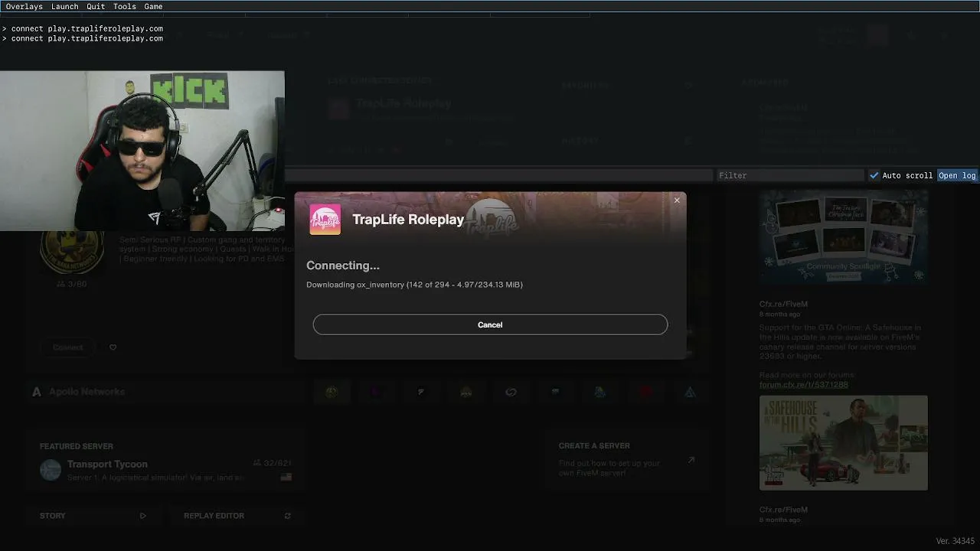The image size is (980, 551).
Task: Focus the console Filter field
Action: (x=789, y=175)
